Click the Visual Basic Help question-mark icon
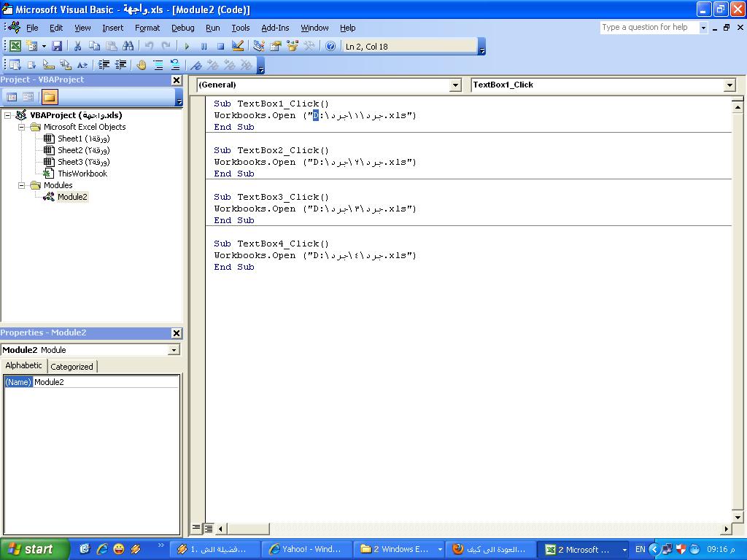Screen dimensions: 747x560 [330, 46]
